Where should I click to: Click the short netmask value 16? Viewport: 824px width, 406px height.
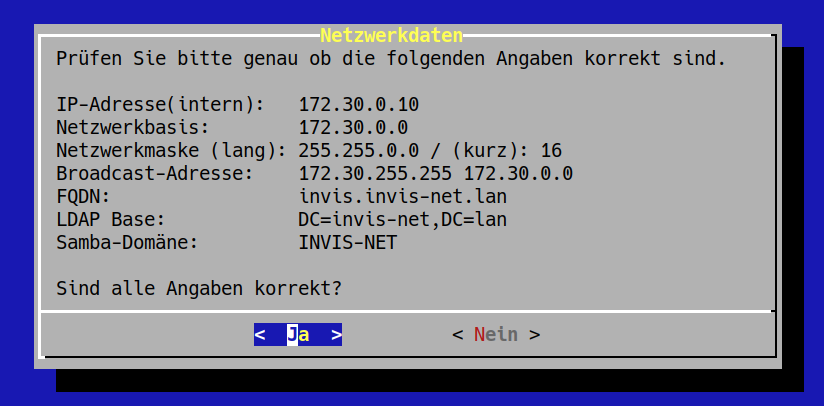tap(551, 151)
